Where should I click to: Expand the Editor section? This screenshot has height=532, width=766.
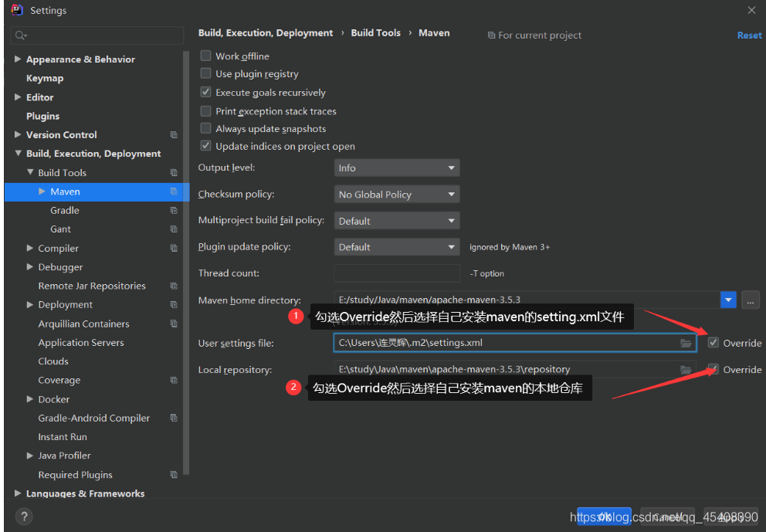pyautogui.click(x=18, y=97)
